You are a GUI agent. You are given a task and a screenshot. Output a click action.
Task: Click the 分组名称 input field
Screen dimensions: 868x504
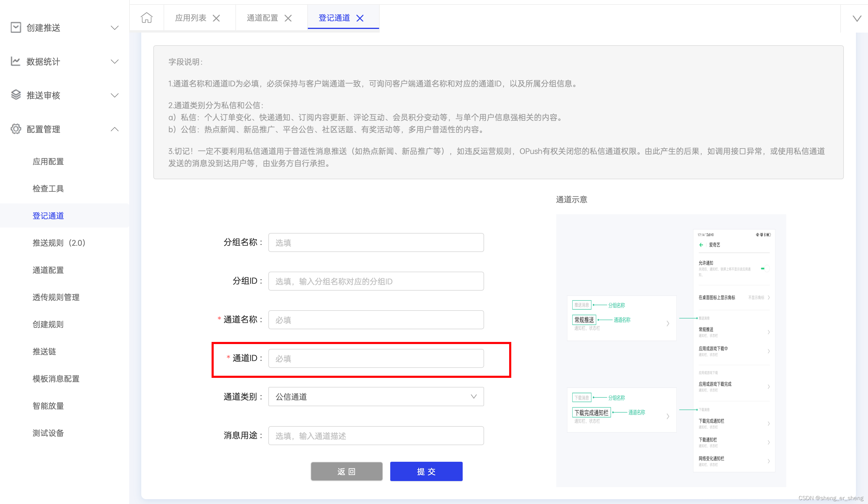(x=376, y=243)
